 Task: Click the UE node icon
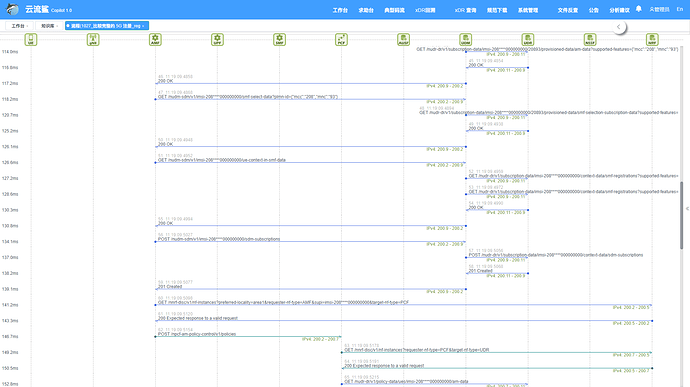(x=31, y=40)
